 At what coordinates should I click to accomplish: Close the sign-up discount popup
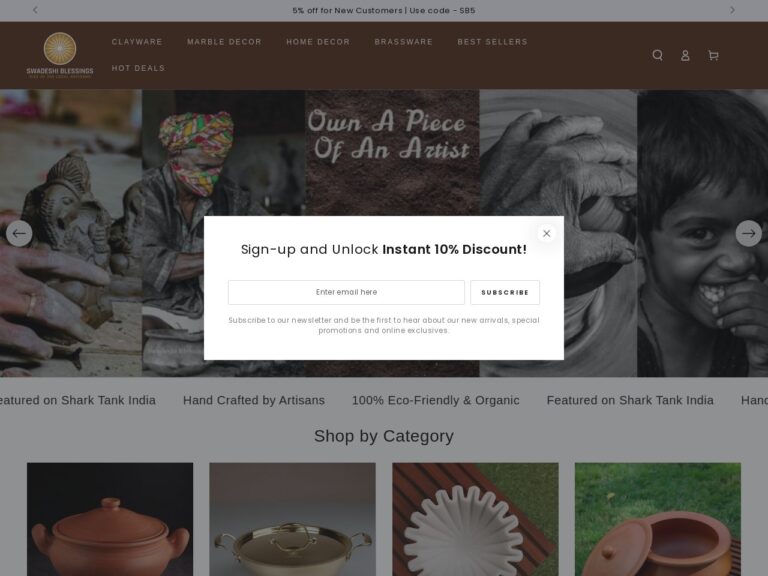pos(547,234)
